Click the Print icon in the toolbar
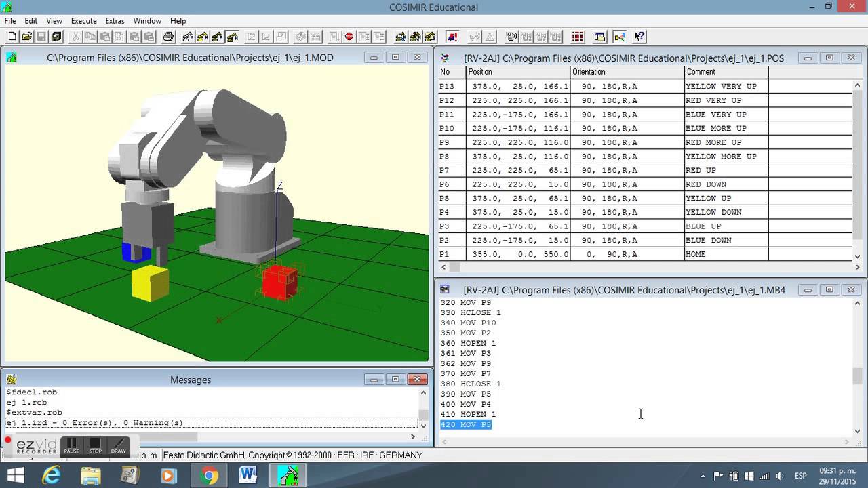Viewport: 868px width, 488px height. tap(168, 37)
